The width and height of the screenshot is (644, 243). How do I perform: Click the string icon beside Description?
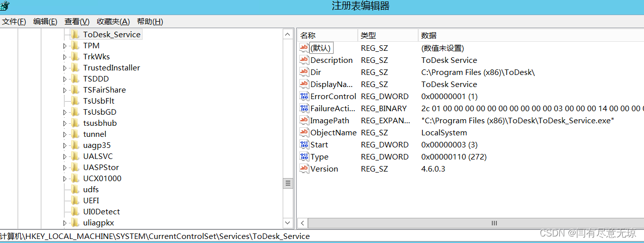click(304, 60)
